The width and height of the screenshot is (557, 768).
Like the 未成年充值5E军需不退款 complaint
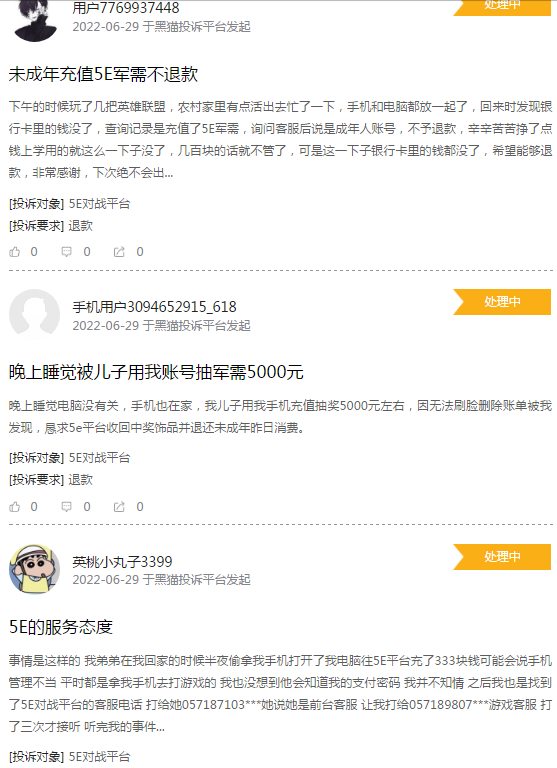tap(15, 252)
